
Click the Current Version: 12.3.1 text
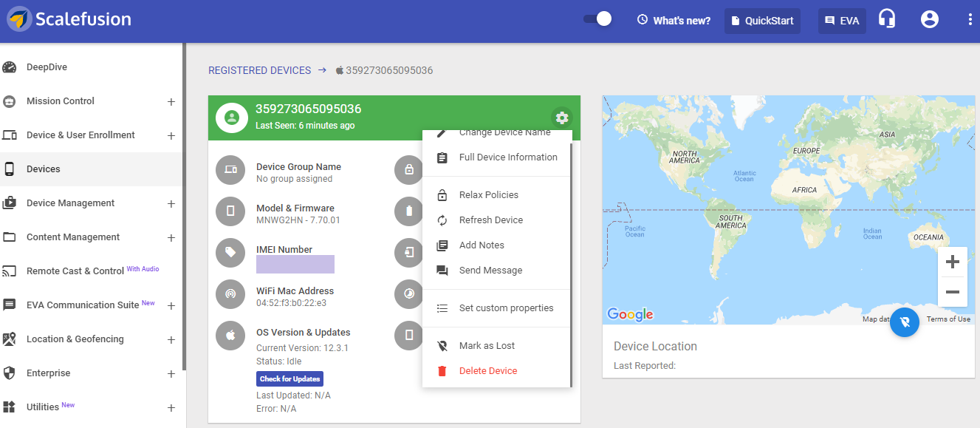click(303, 348)
